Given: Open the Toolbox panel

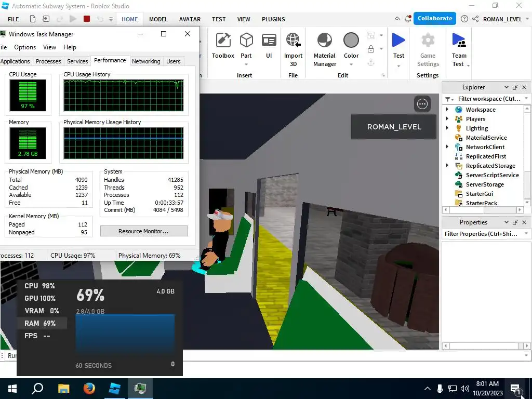Looking at the screenshot, I should click(x=223, y=46).
